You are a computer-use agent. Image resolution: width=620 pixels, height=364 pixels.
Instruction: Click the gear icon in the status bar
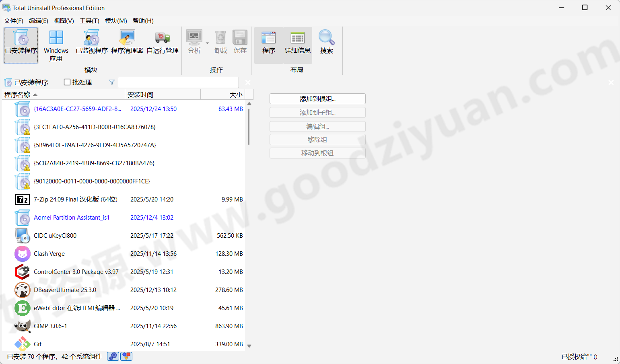click(x=112, y=356)
